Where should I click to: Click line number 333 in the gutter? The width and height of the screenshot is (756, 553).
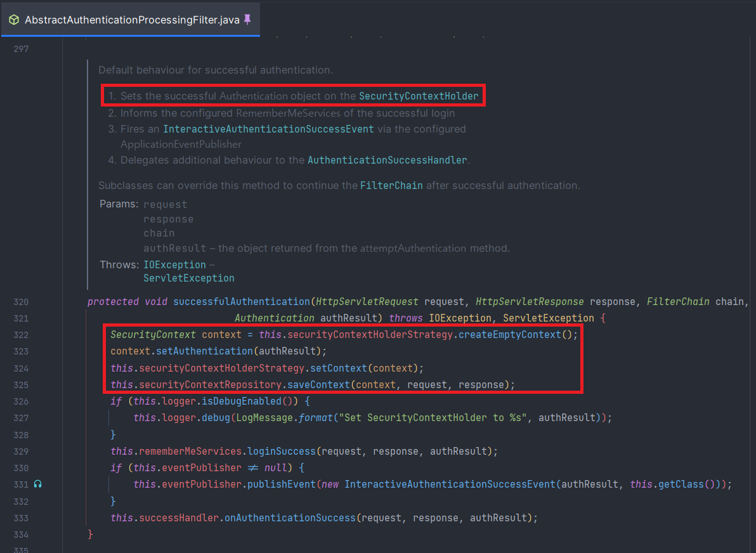click(x=21, y=518)
